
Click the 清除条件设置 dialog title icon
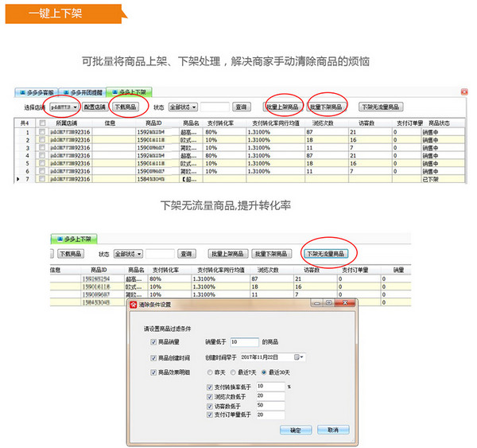coord(134,305)
